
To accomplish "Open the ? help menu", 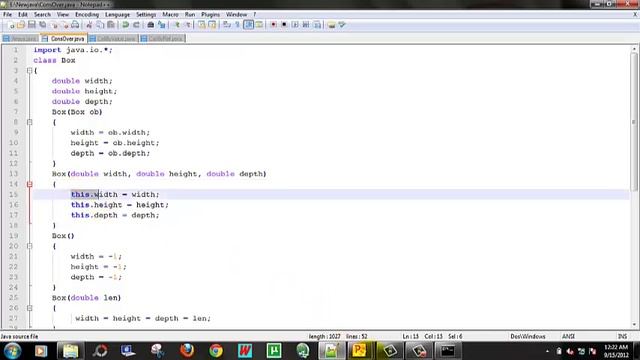I will (255, 14).
